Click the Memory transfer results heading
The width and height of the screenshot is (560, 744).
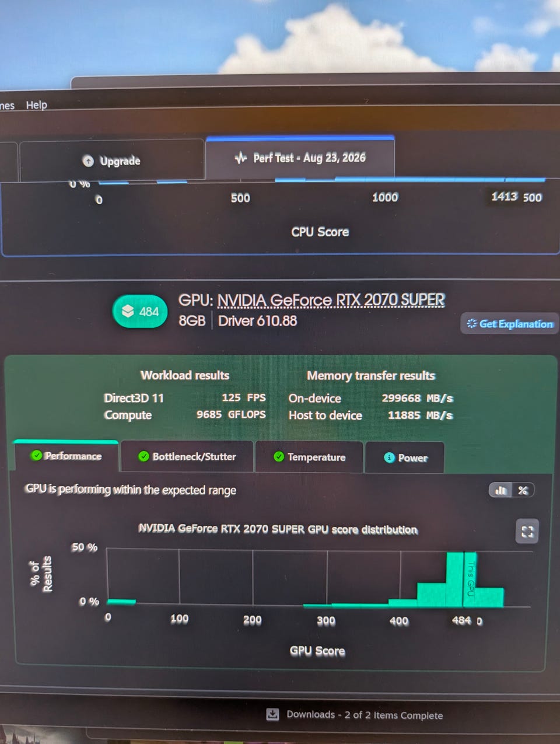pyautogui.click(x=371, y=376)
